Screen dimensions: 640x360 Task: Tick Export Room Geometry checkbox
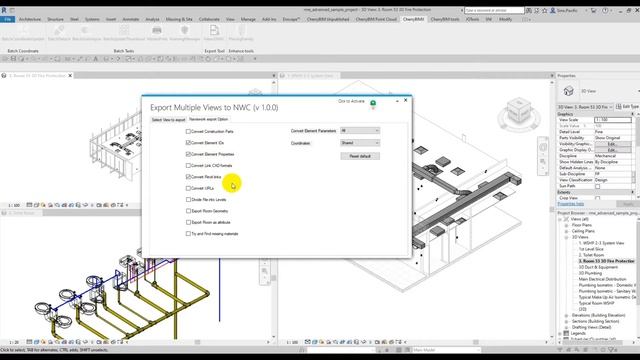coord(188,211)
